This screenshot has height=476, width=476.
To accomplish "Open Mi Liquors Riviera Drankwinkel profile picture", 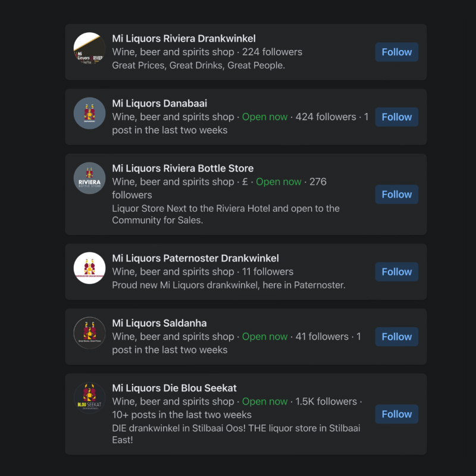I will (89, 49).
